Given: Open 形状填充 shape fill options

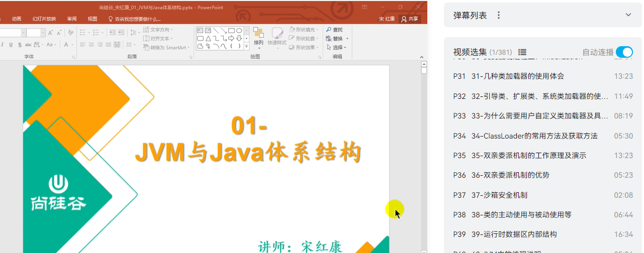Looking at the screenshot, I should click(x=304, y=30).
